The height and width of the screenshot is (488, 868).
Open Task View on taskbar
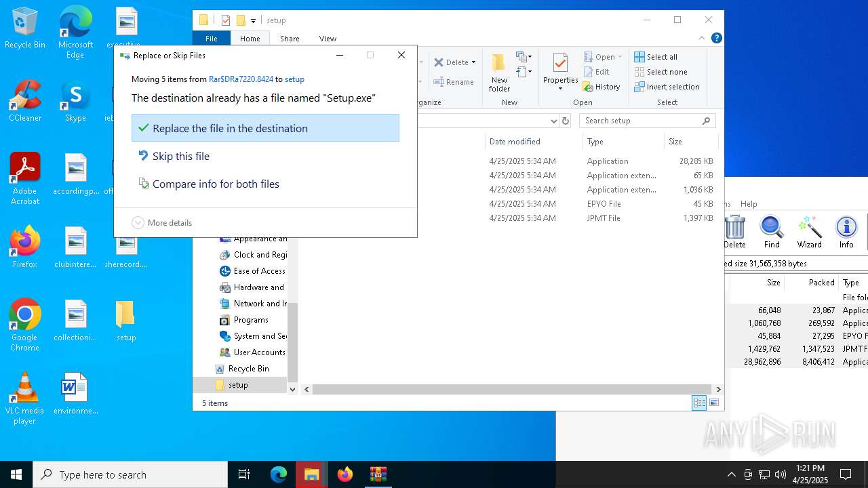(x=244, y=474)
